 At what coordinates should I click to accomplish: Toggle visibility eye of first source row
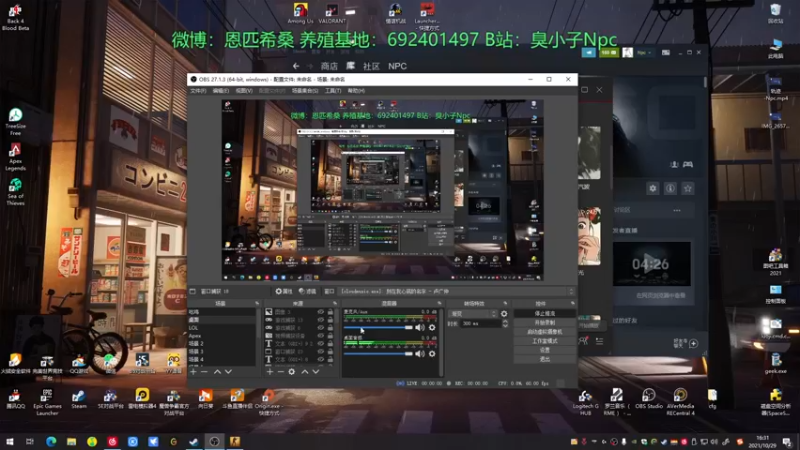pyautogui.click(x=320, y=312)
